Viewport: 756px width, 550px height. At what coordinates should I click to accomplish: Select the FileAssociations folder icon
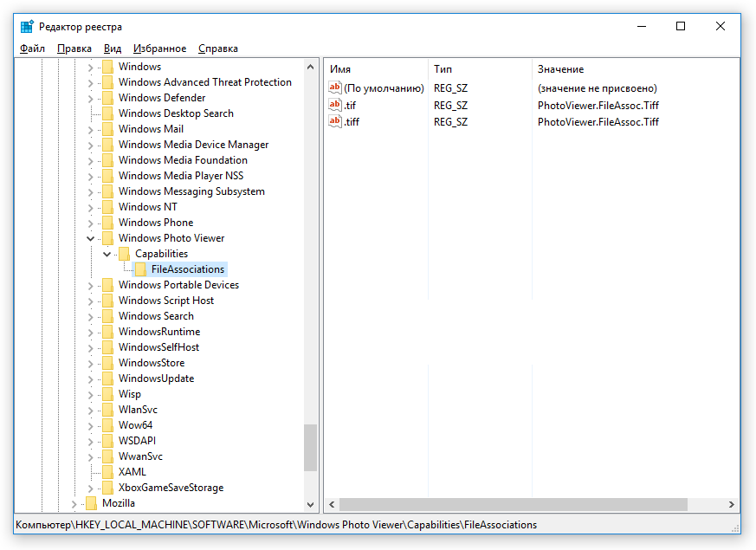click(140, 269)
